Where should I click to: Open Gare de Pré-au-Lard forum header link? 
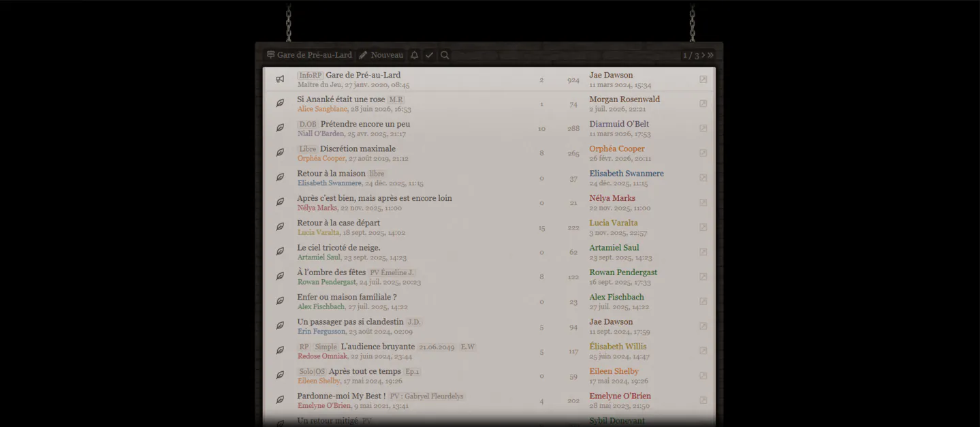point(309,55)
